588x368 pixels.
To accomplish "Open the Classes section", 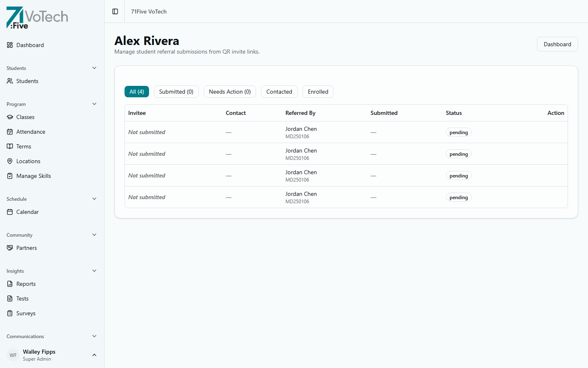I will tap(10, 117).
